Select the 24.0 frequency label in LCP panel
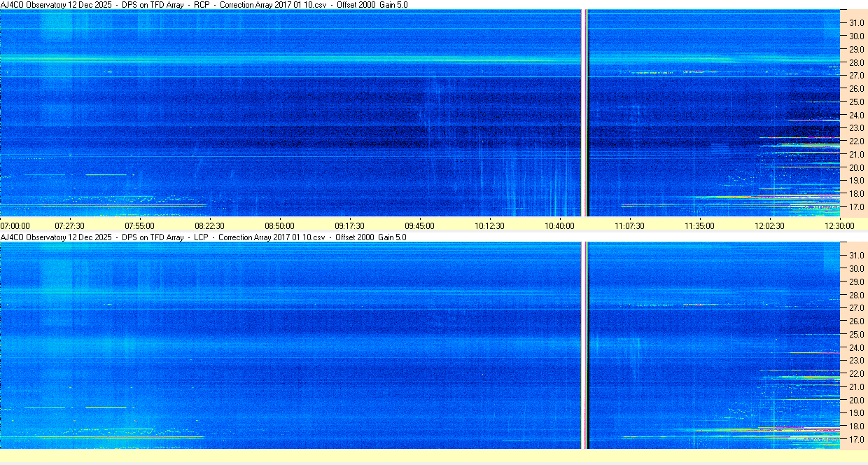868x465 pixels. [x=856, y=347]
